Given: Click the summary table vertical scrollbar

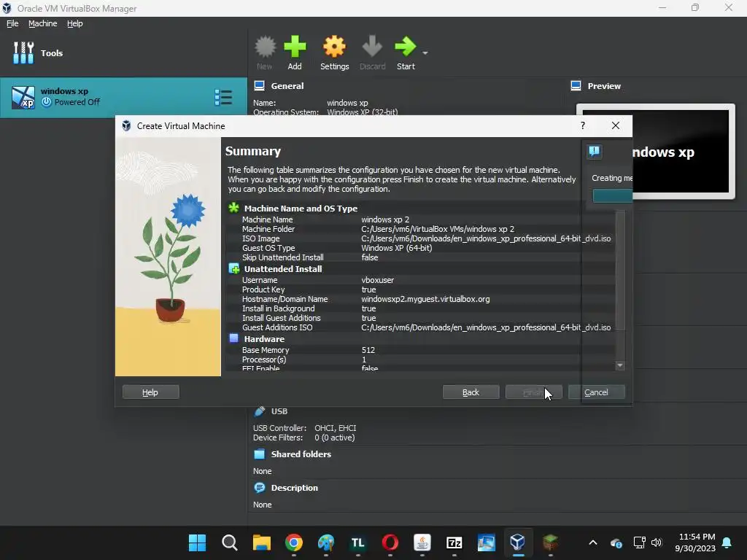Looking at the screenshot, I should point(620,271).
